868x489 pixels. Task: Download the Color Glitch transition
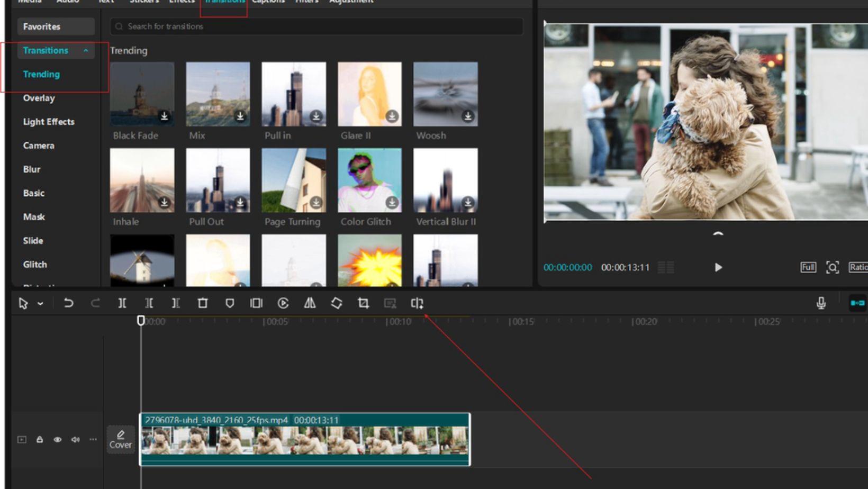392,202
